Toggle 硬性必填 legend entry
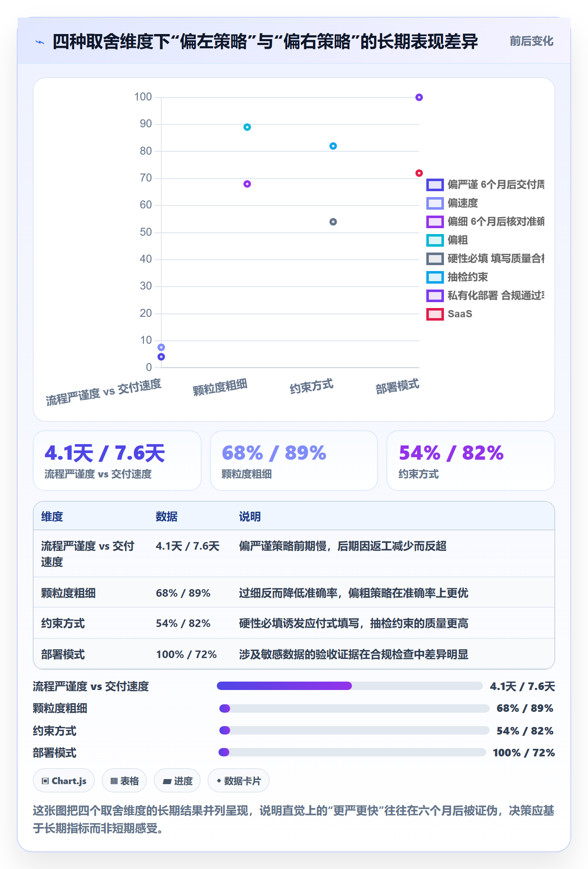The width and height of the screenshot is (588, 869). [x=485, y=259]
